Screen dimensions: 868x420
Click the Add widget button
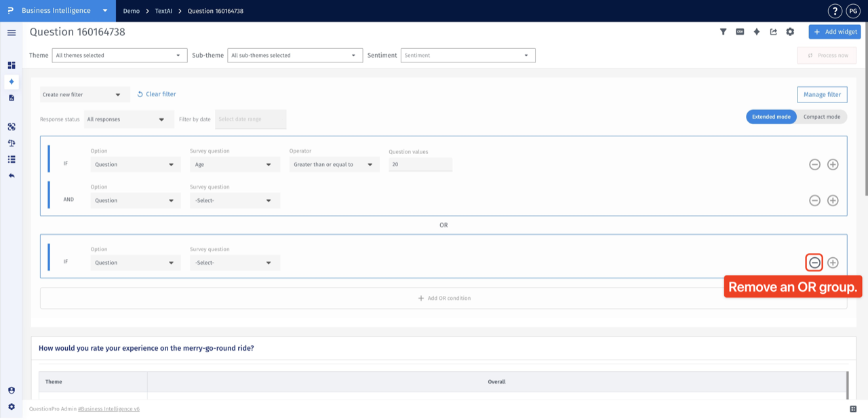coord(835,32)
